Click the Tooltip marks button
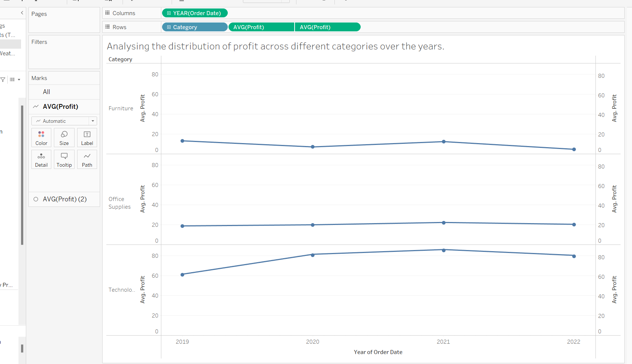This screenshot has height=364, width=632. click(x=64, y=159)
